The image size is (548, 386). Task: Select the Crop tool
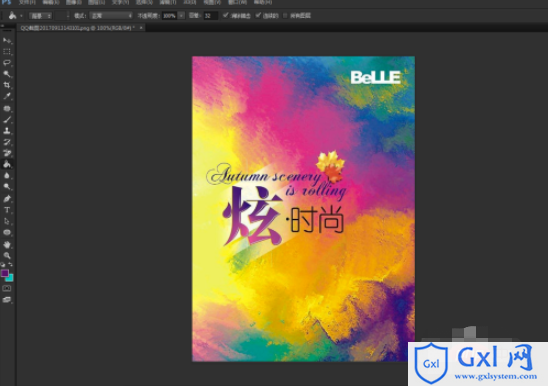point(7,85)
